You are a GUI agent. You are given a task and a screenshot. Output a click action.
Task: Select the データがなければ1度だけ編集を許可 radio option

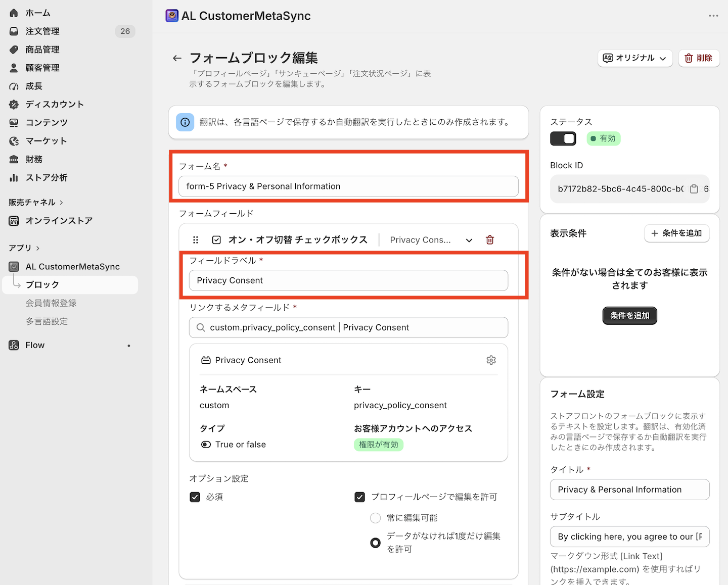pyautogui.click(x=375, y=543)
